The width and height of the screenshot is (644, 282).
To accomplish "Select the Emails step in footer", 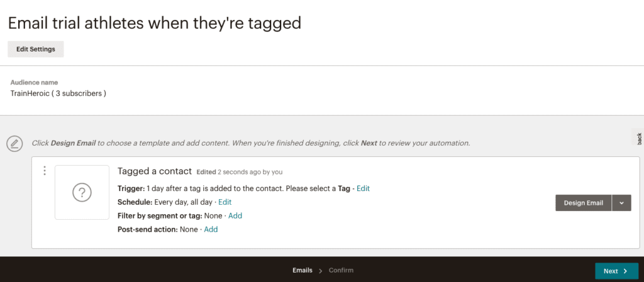I will (303, 271).
